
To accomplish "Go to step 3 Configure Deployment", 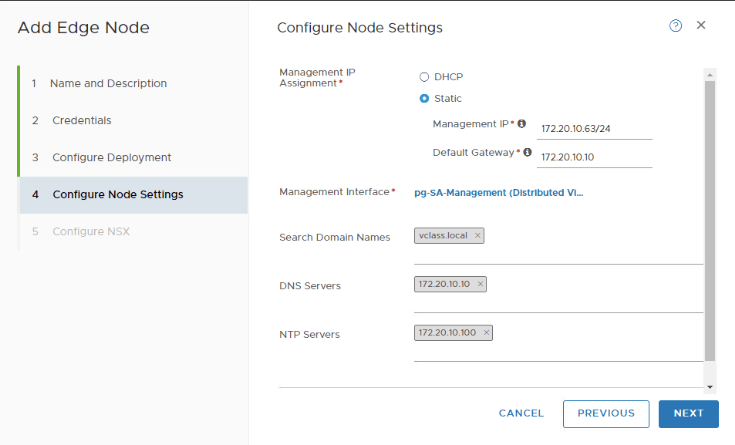I will coord(111,157).
